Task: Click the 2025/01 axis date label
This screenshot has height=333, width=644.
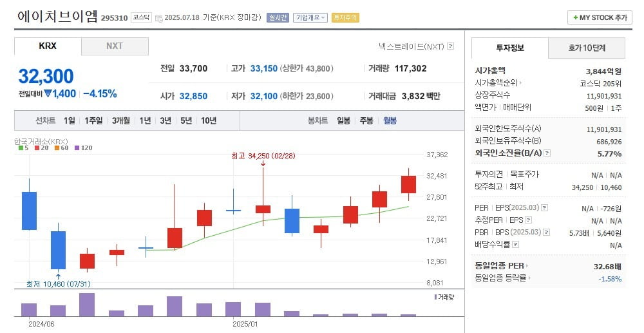Action: pos(245,324)
